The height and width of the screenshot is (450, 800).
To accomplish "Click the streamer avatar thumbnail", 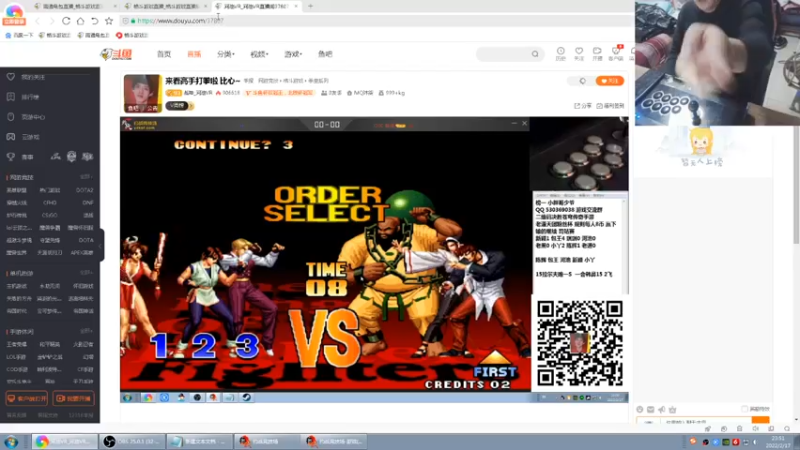I will [142, 93].
